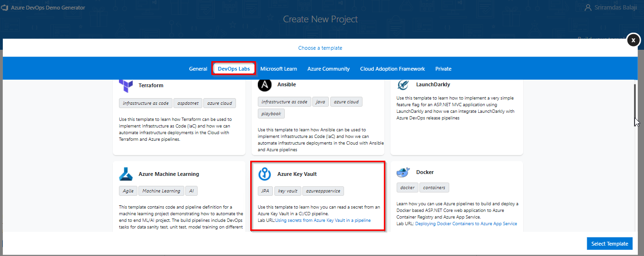The image size is (644, 256).
Task: Click the Azure DevOps Demo Generator title text
Action: pos(48,8)
